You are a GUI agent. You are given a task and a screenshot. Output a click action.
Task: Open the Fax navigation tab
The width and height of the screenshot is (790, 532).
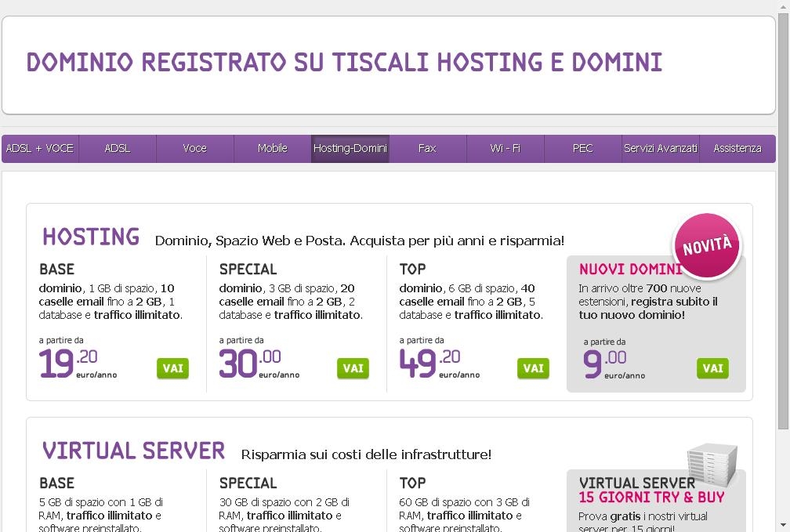coord(428,149)
